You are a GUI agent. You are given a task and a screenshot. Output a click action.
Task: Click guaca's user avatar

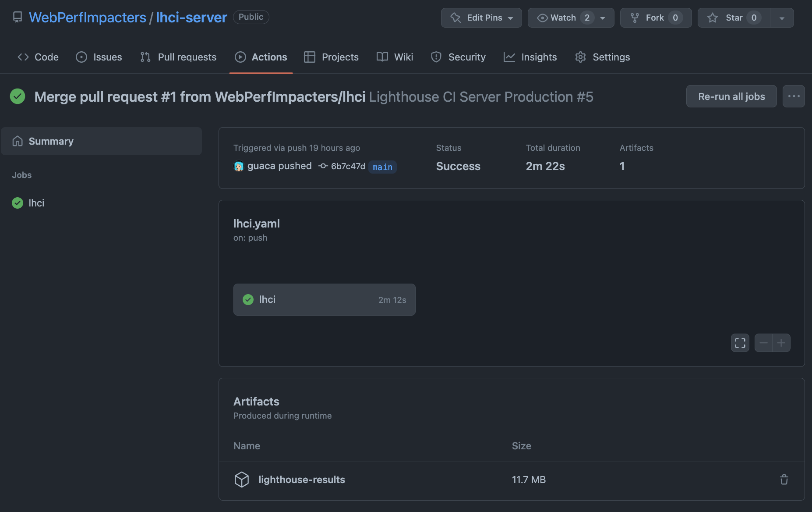coord(239,166)
